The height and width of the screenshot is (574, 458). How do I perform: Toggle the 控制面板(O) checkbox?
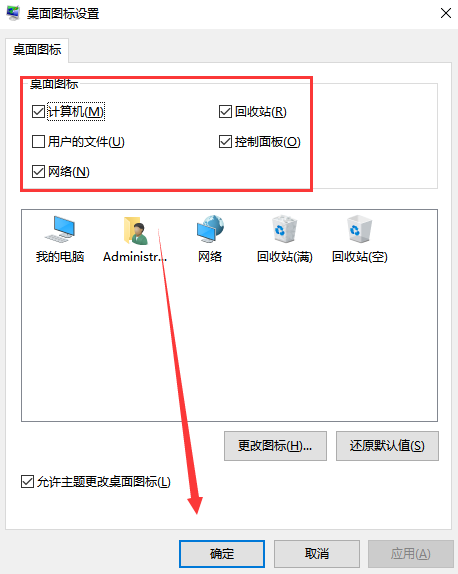[225, 141]
